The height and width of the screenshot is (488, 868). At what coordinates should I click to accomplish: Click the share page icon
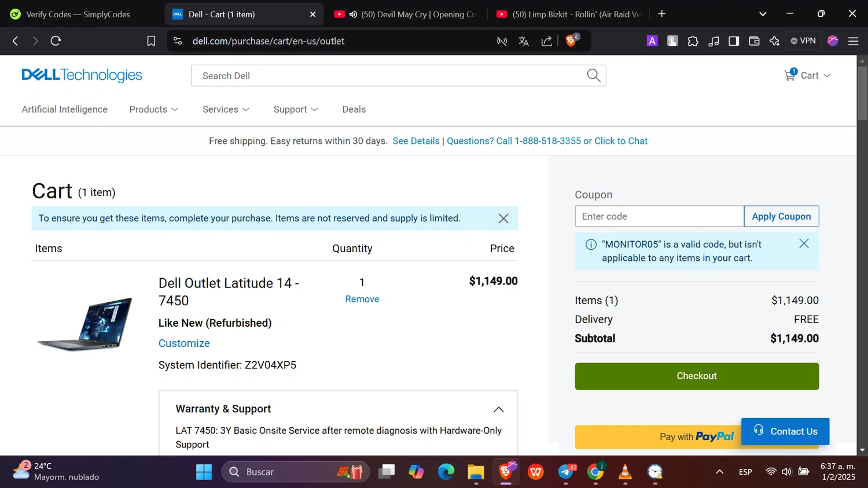[x=546, y=41]
